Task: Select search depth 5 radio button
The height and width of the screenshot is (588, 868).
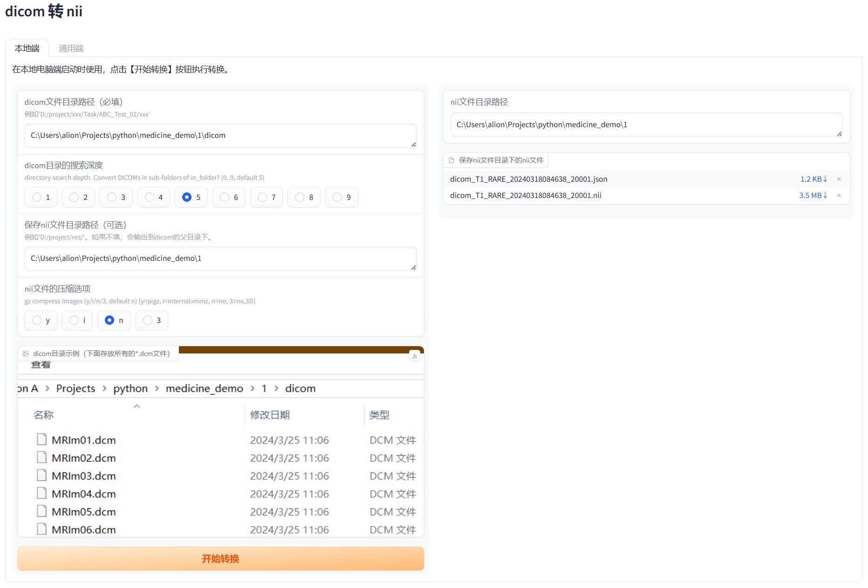Action: (191, 197)
